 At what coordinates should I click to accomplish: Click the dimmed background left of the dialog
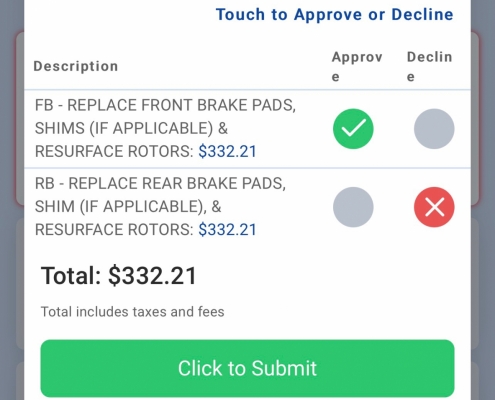(12, 200)
